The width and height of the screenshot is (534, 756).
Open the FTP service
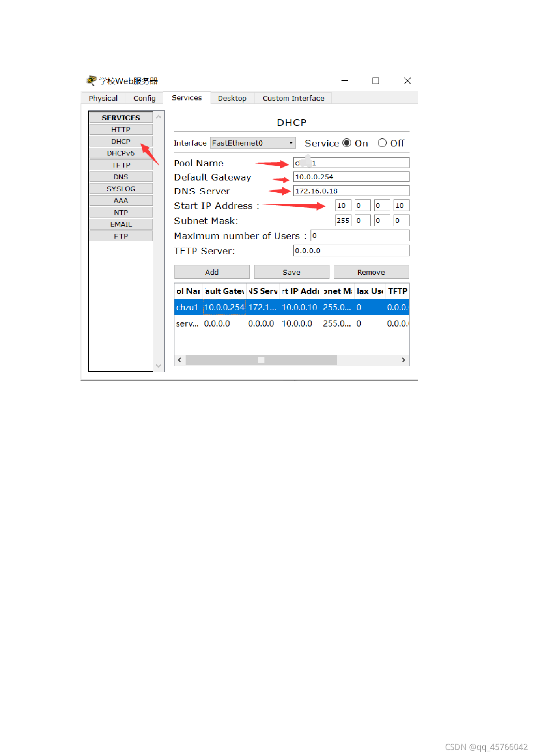(x=121, y=236)
